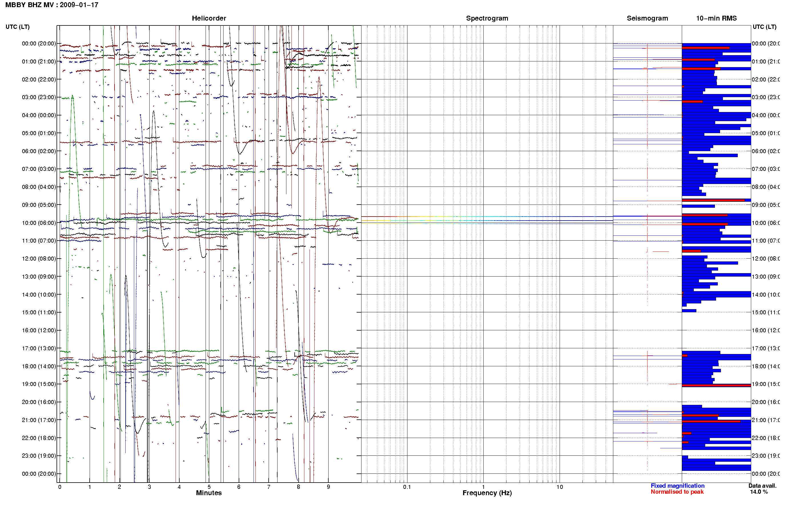Click the plot title 'MBBY BHZ MV : 2009-01-17'
The height and width of the screenshot is (508, 812).
52,5
